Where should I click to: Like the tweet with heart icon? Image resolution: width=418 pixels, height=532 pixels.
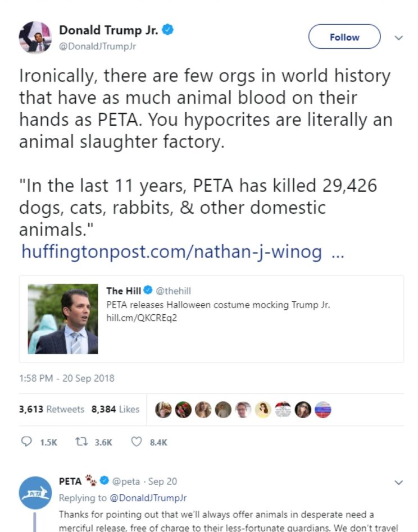[x=137, y=442]
